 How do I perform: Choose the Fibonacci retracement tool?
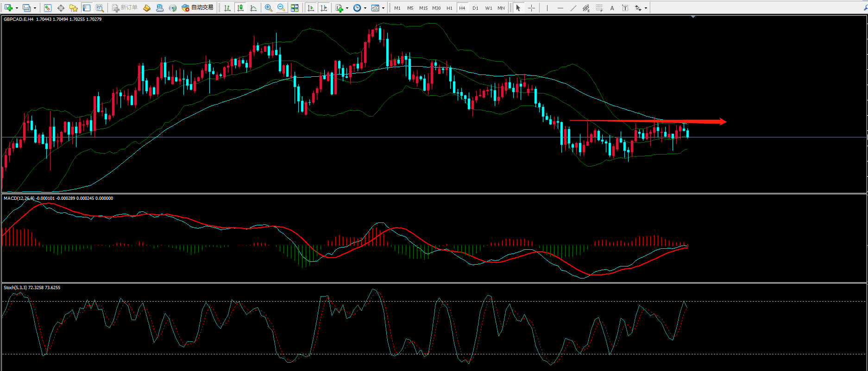tap(599, 8)
